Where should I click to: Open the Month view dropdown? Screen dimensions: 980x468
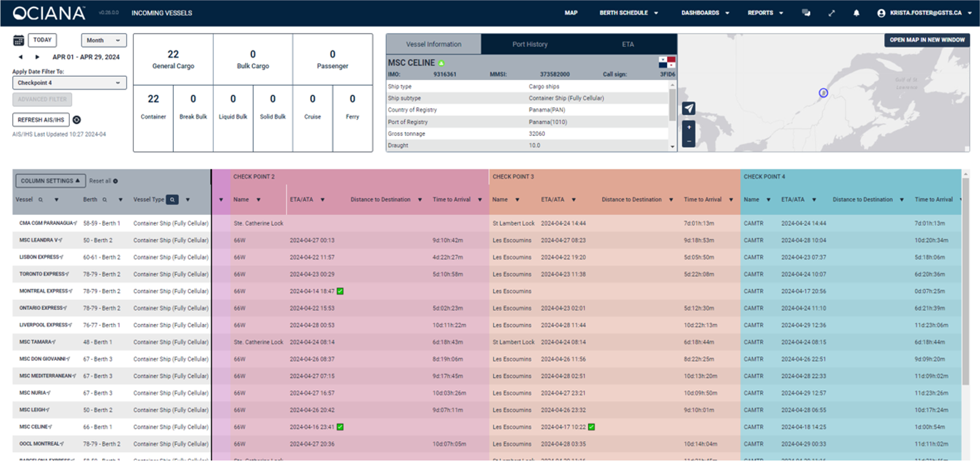click(x=104, y=40)
